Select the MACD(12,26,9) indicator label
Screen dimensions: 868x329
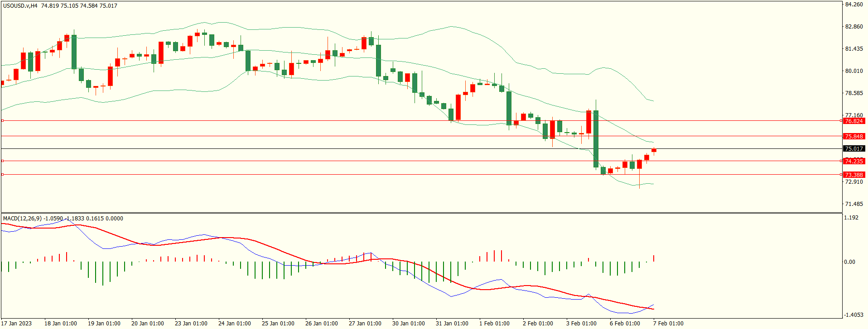pyautogui.click(x=23, y=219)
